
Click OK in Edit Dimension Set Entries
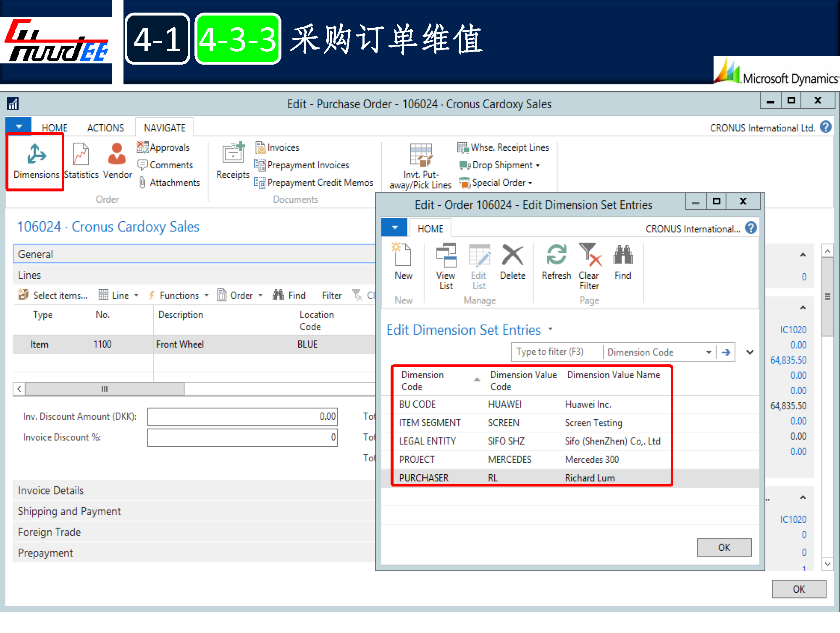724,547
